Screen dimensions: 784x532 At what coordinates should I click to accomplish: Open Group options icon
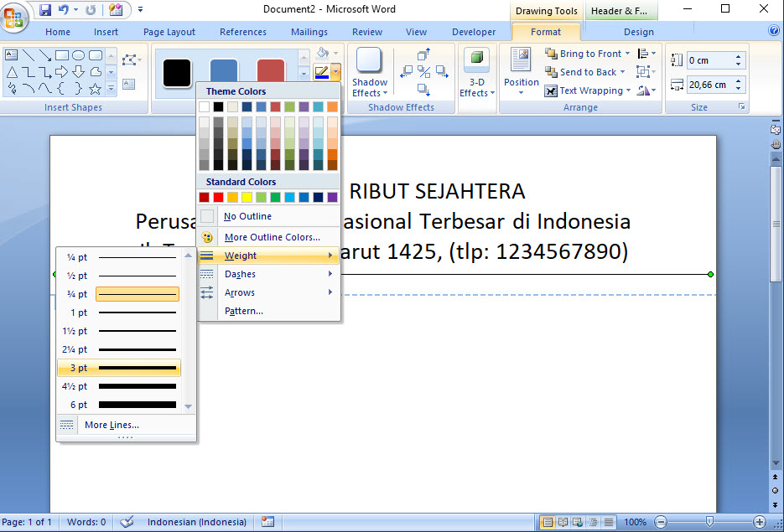pyautogui.click(x=646, y=72)
